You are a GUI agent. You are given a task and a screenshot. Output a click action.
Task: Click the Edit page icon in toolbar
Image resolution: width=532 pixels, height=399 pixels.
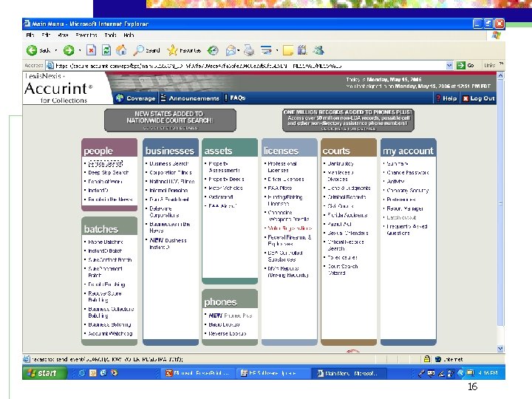tap(266, 50)
